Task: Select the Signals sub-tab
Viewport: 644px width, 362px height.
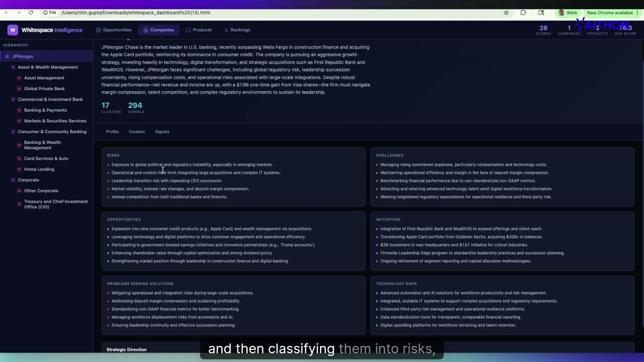Action: 162,132
